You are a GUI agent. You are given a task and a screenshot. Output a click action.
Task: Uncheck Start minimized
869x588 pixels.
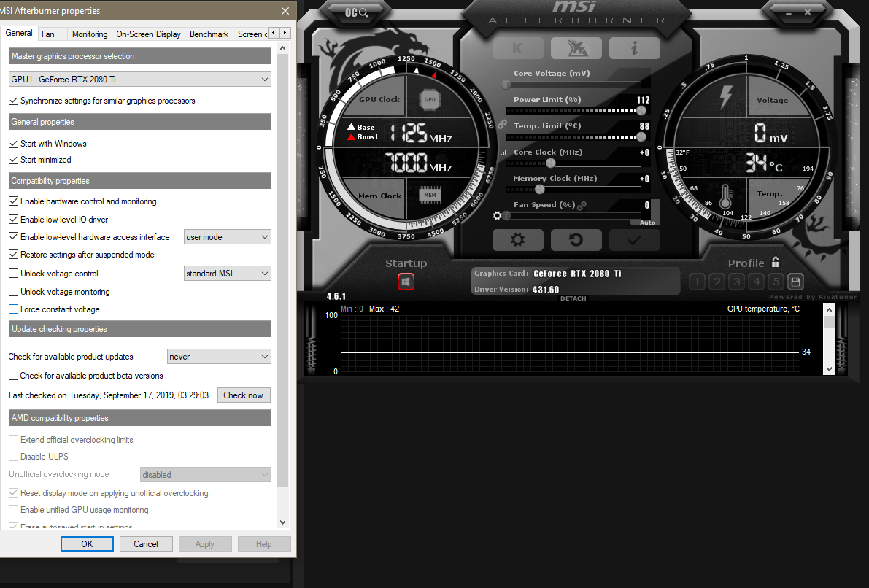pos(14,160)
